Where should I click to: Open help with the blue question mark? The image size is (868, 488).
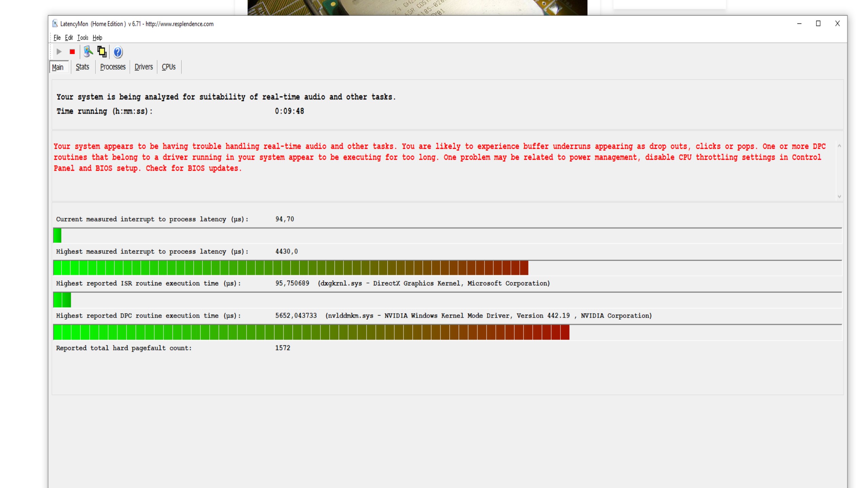point(118,52)
